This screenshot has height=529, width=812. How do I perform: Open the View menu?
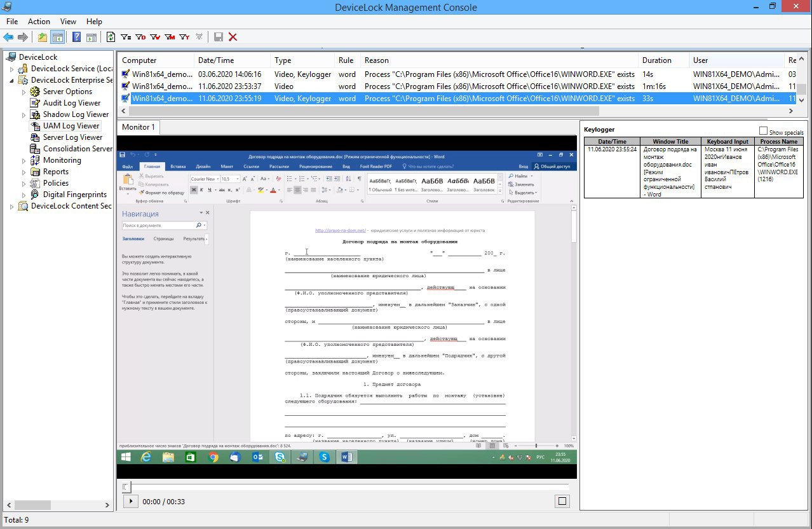[x=68, y=22]
